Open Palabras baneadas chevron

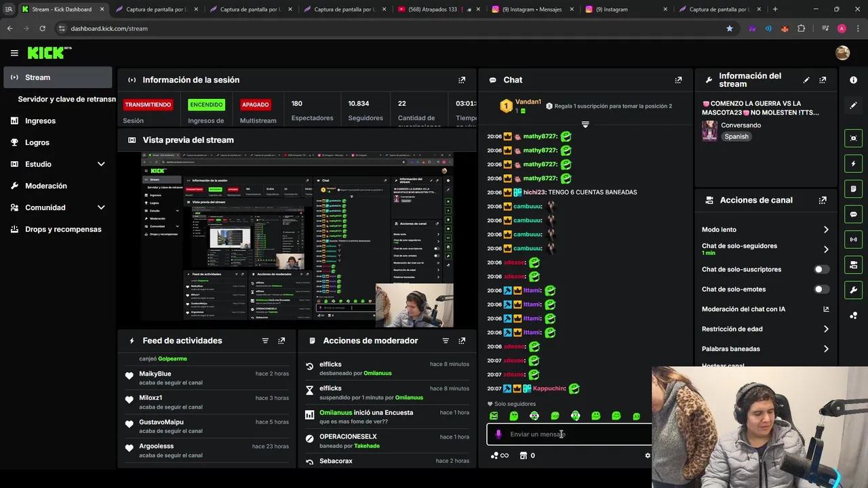pos(826,349)
